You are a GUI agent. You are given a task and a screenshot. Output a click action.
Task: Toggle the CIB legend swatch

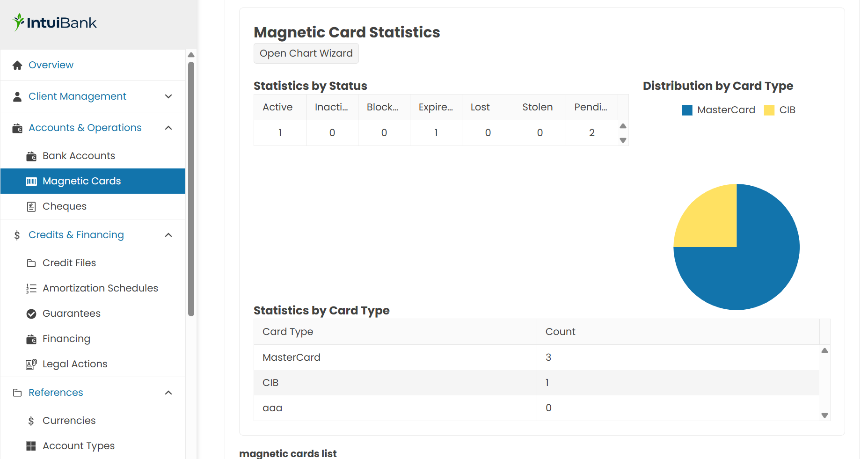(x=769, y=110)
